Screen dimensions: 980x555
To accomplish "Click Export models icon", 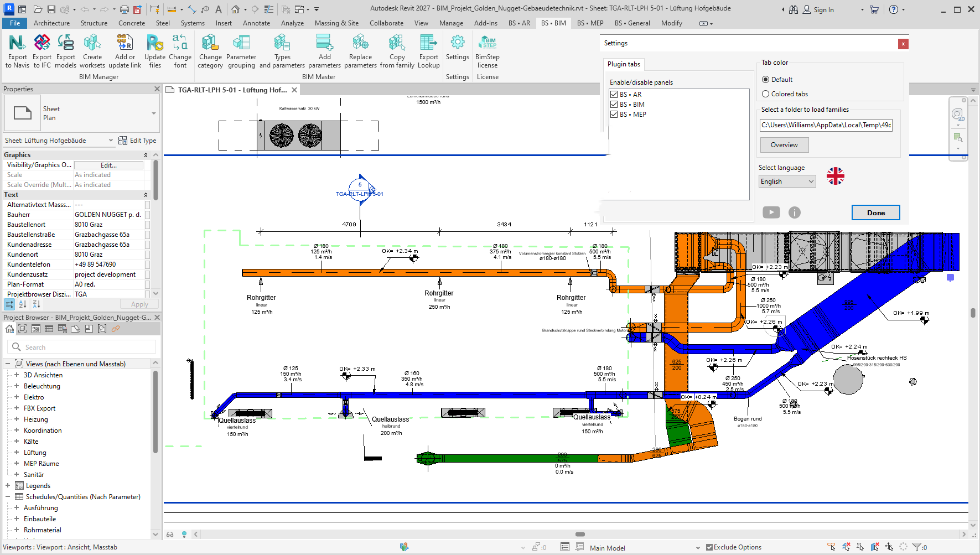I will (66, 43).
